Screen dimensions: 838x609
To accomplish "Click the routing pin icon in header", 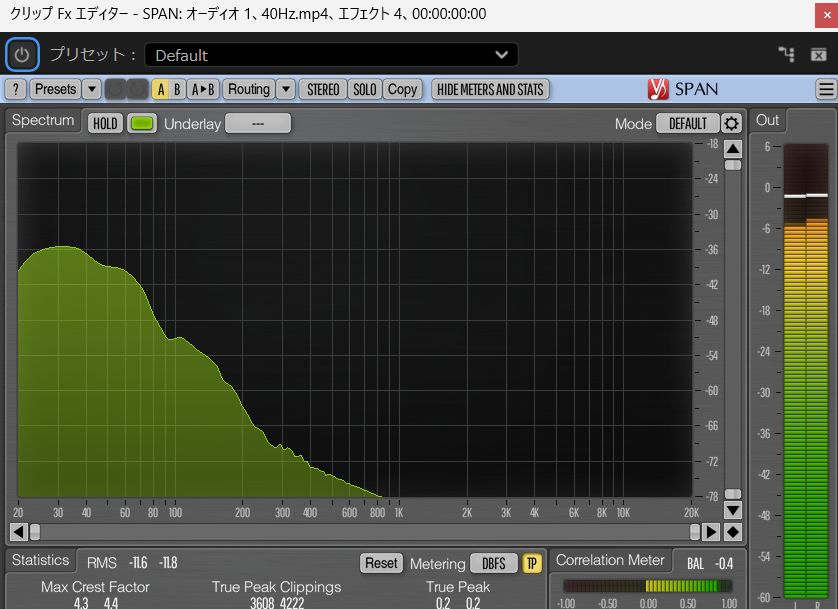I will click(786, 54).
